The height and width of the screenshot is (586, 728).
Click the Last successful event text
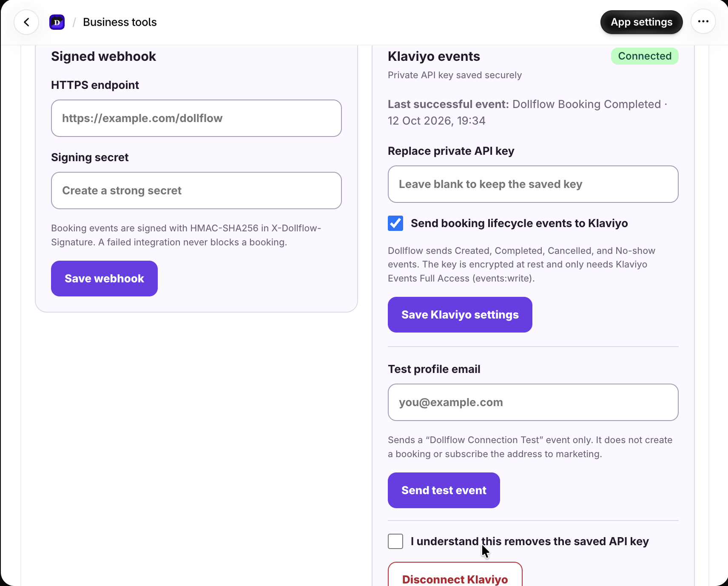(x=527, y=112)
